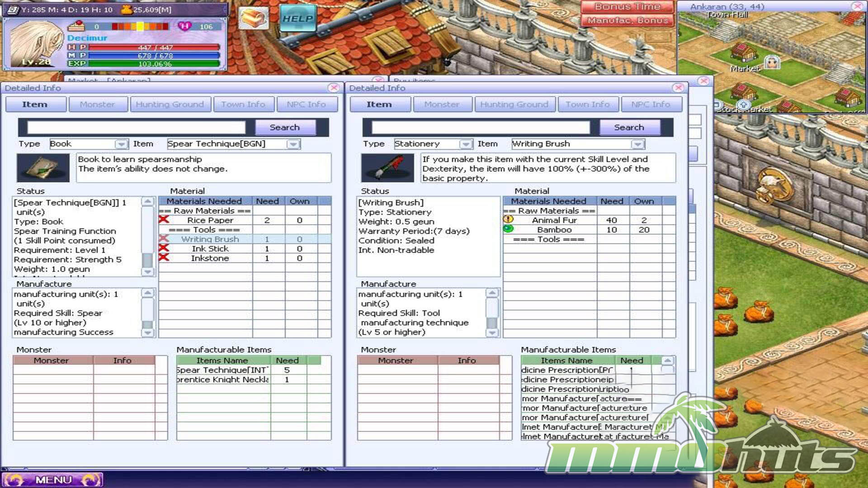Click the HELP icon
Image resolution: width=868 pixels, height=488 pixels.
[297, 19]
